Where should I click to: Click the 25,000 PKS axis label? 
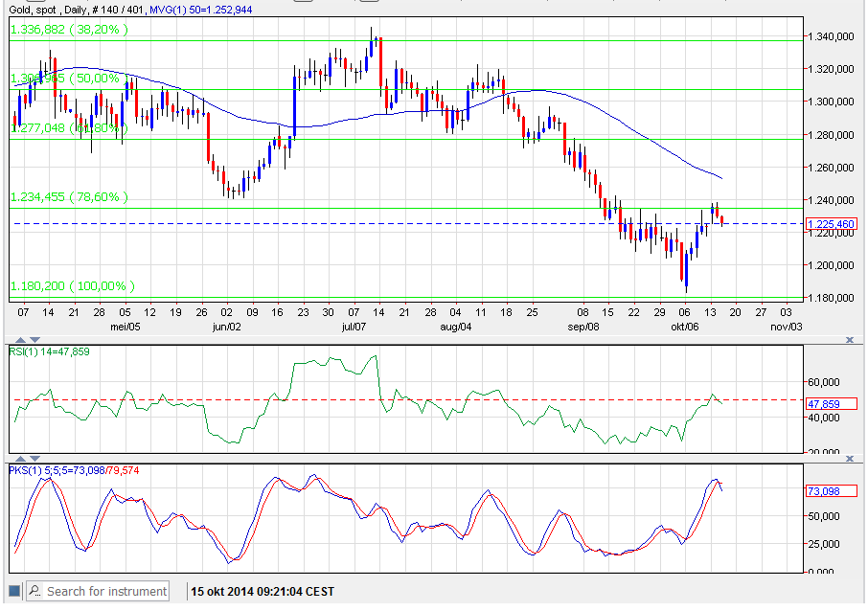click(x=824, y=544)
